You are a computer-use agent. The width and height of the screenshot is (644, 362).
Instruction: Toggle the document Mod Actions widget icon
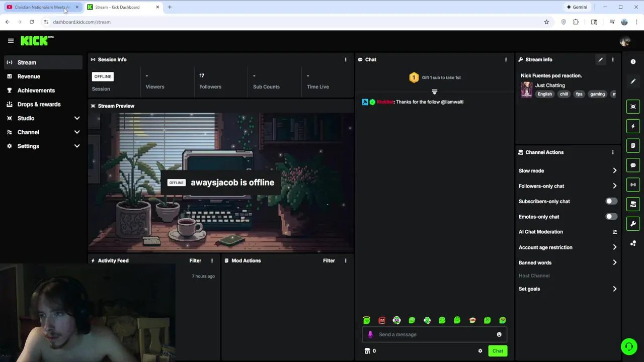633,145
